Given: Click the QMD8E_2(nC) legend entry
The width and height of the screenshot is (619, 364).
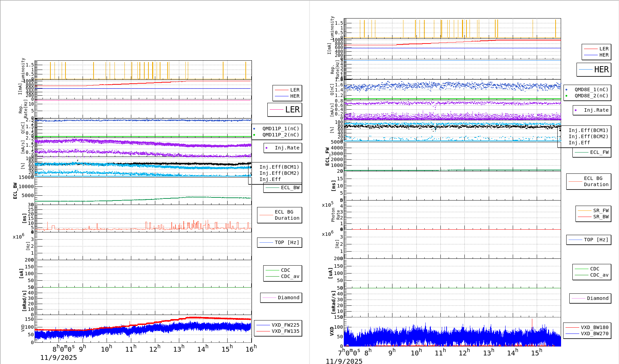Looking at the screenshot, I should pos(591,96).
